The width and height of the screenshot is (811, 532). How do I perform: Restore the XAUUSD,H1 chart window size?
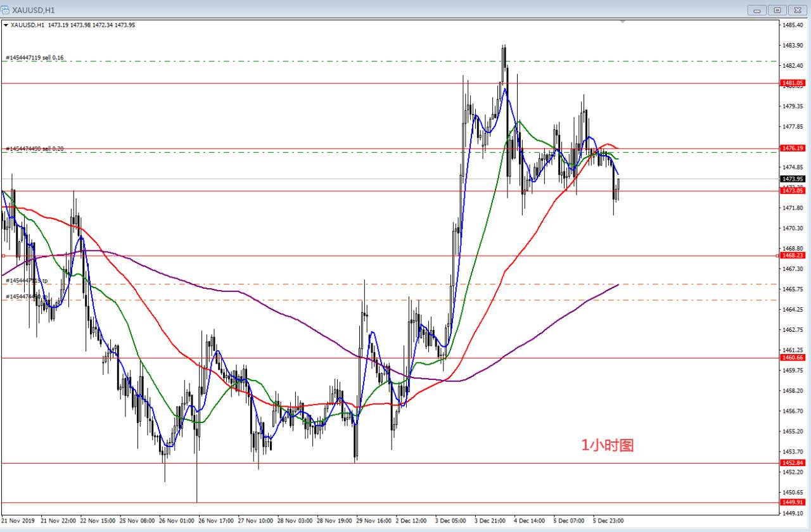pyautogui.click(x=777, y=9)
